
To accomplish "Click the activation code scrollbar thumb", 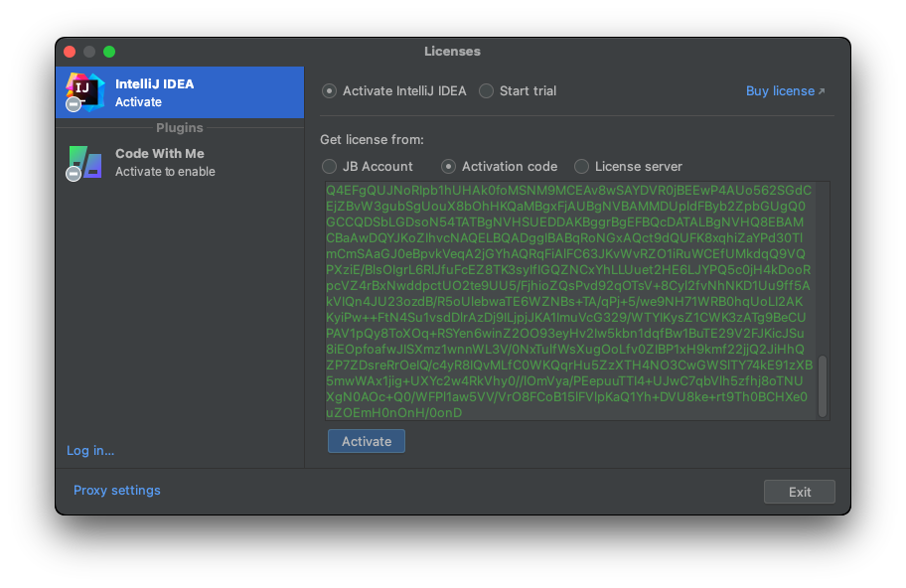I will [823, 386].
